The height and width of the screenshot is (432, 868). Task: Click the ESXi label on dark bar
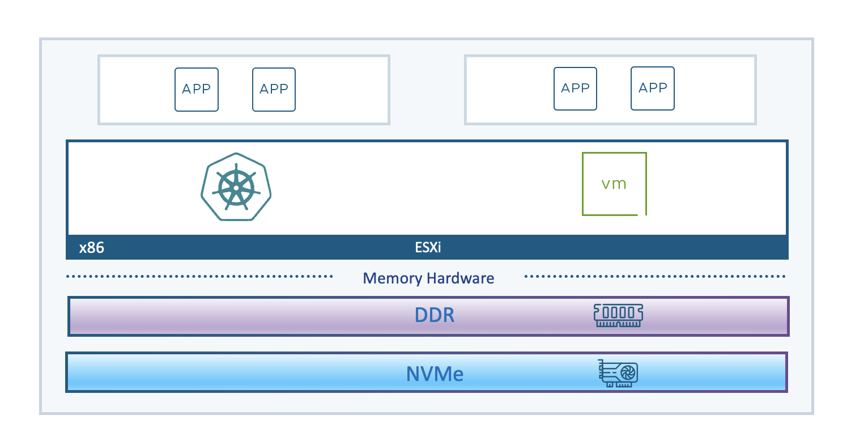(x=427, y=248)
